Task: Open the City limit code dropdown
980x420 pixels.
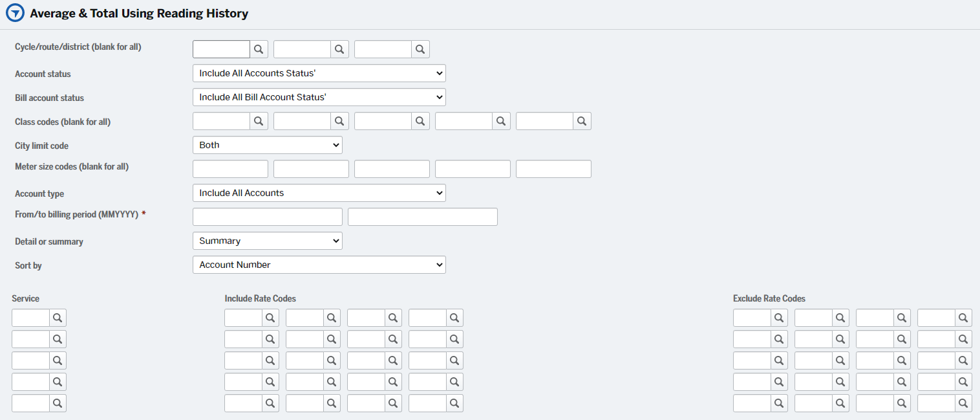Action: click(x=267, y=145)
